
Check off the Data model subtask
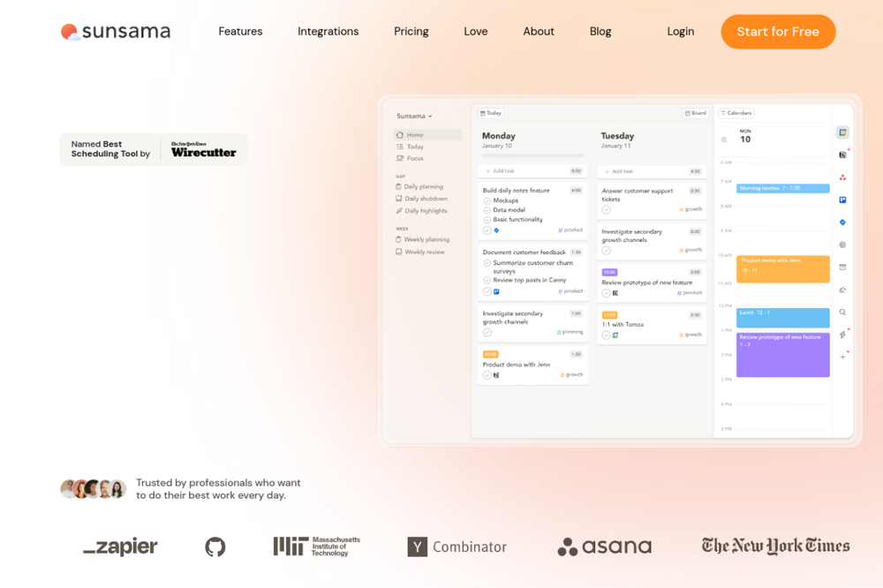click(x=487, y=210)
